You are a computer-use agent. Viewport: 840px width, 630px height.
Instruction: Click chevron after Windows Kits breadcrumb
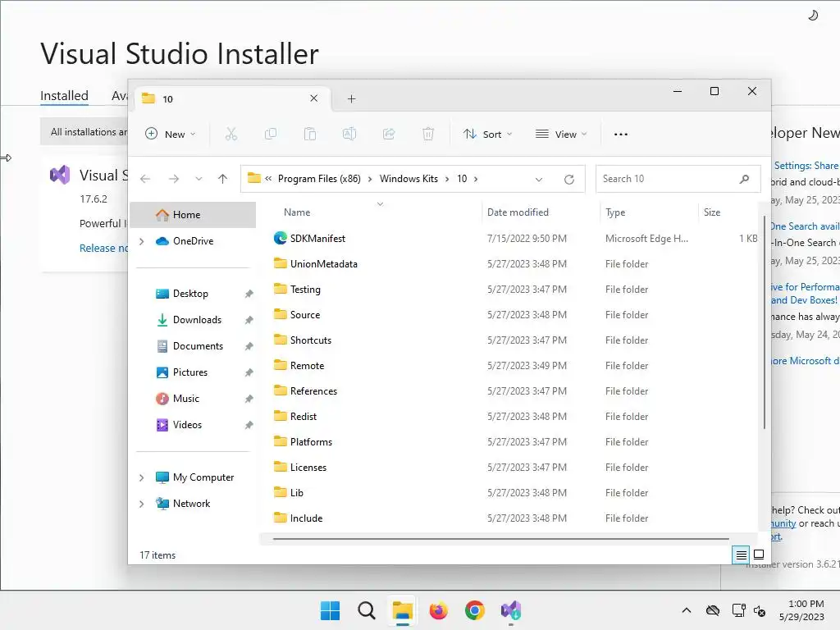click(447, 179)
